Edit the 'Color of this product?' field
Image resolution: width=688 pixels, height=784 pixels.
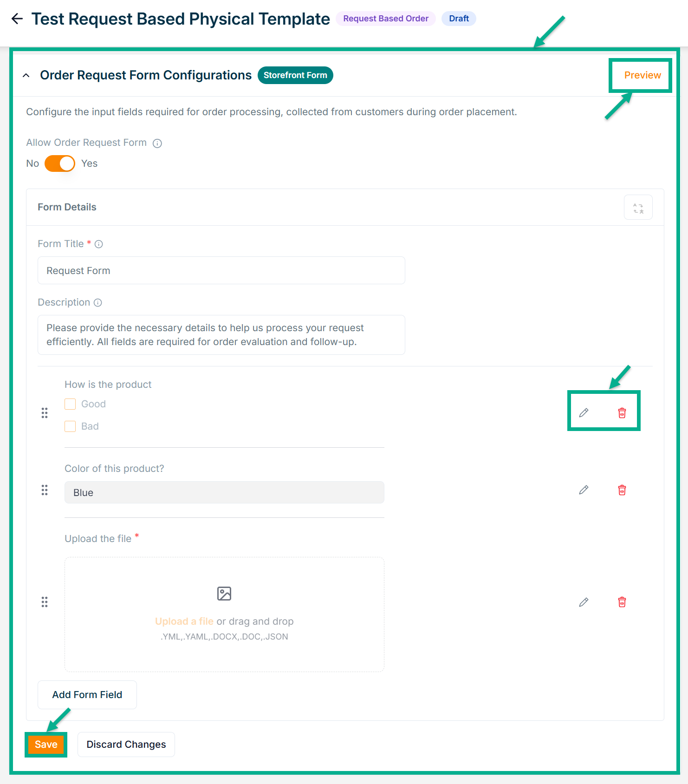(x=584, y=490)
